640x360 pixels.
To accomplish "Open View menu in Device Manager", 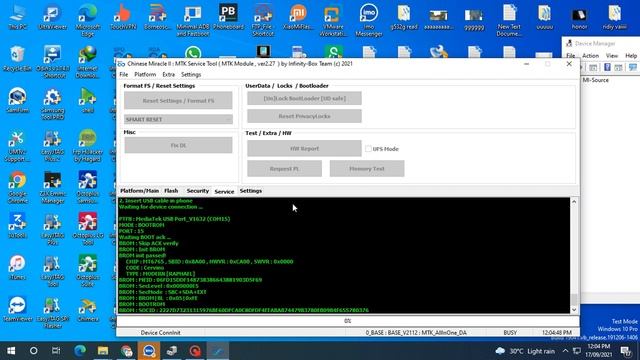I will [x=611, y=56].
